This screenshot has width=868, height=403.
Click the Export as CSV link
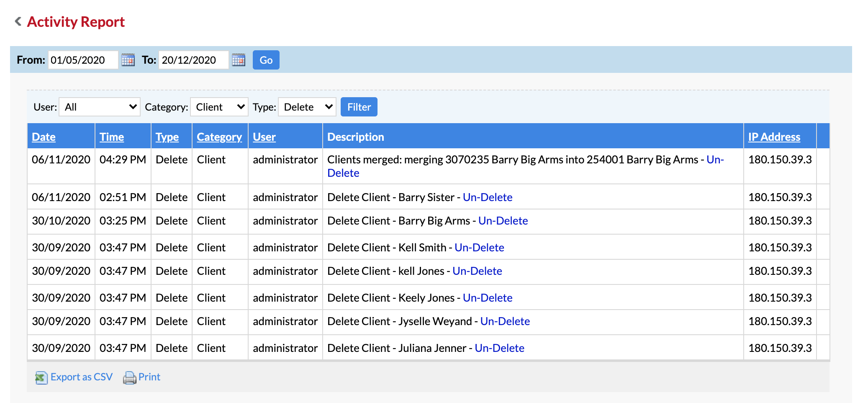[x=82, y=377]
